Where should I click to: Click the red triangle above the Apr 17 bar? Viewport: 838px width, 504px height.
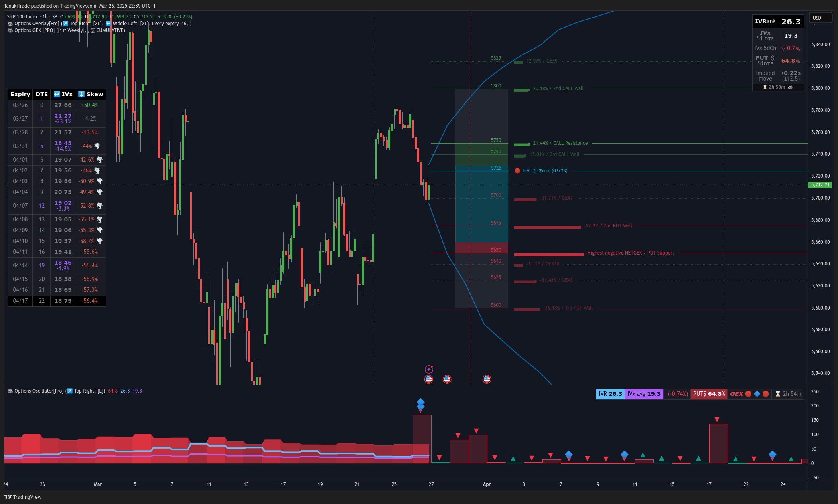point(717,420)
